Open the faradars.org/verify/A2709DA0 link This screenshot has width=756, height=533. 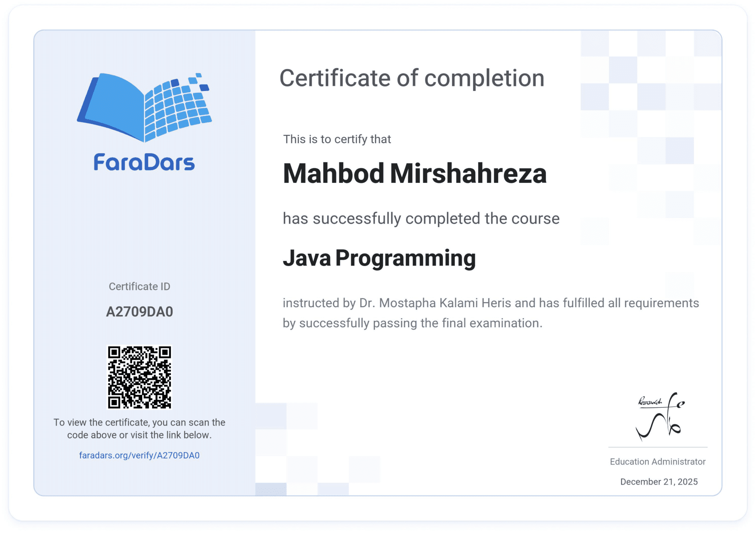click(140, 455)
